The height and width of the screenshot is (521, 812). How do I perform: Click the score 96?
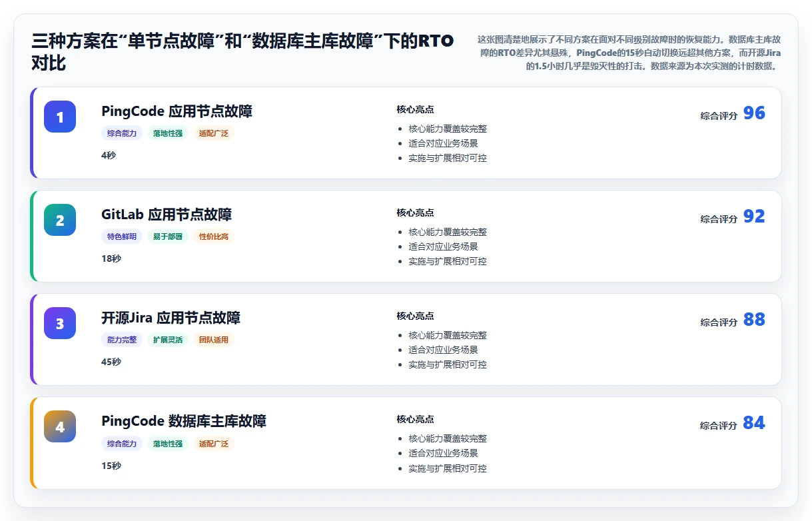(x=754, y=113)
